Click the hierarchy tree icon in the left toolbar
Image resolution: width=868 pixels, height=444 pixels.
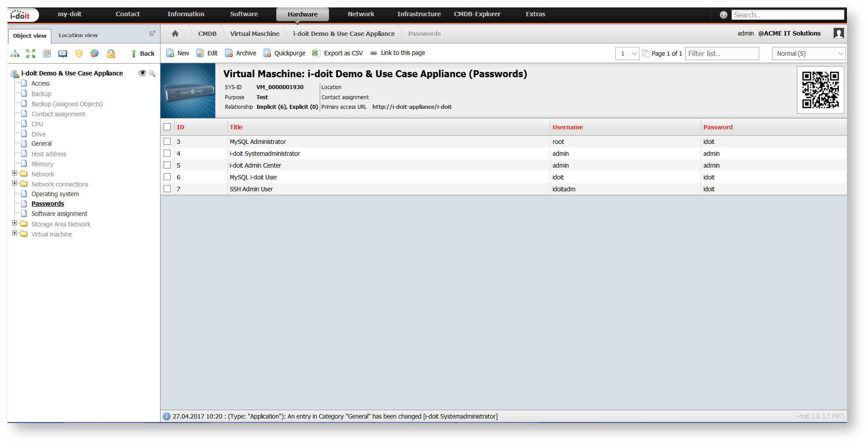coord(15,54)
